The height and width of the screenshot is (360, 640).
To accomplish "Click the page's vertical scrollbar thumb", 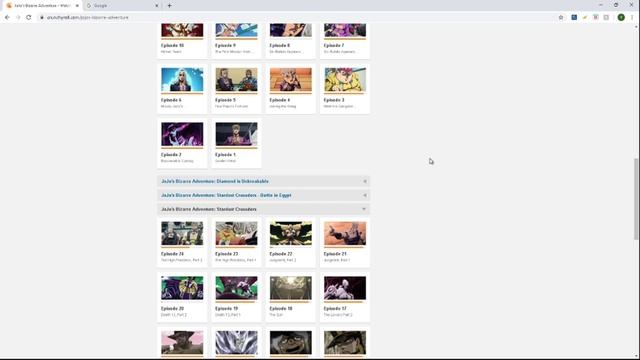I will click(x=636, y=199).
